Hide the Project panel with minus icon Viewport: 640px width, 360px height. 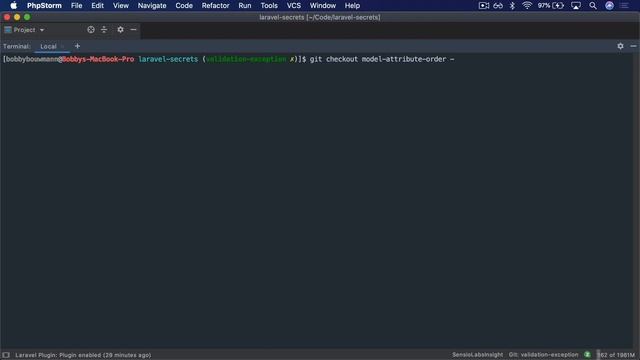pyautogui.click(x=133, y=29)
